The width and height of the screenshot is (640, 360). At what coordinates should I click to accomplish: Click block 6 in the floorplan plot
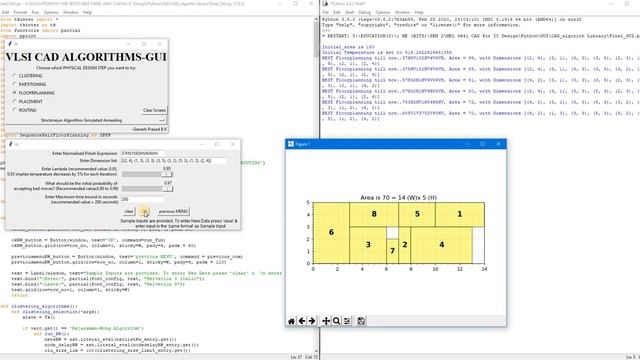point(331,233)
